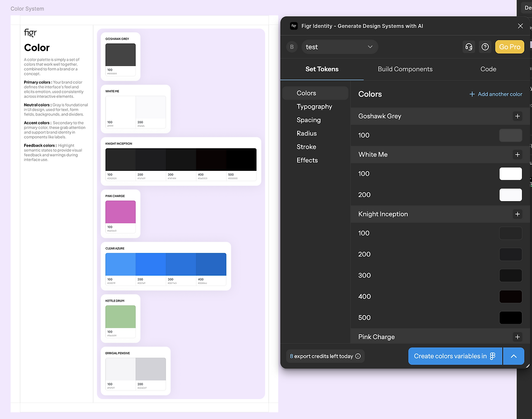Click the ERRIGAL PENSIVE card title
532x419 pixels.
click(x=118, y=353)
